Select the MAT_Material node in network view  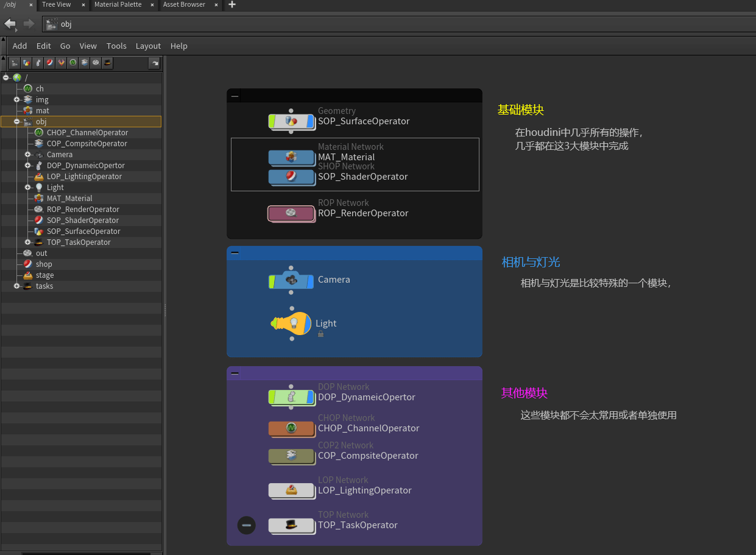coord(291,157)
